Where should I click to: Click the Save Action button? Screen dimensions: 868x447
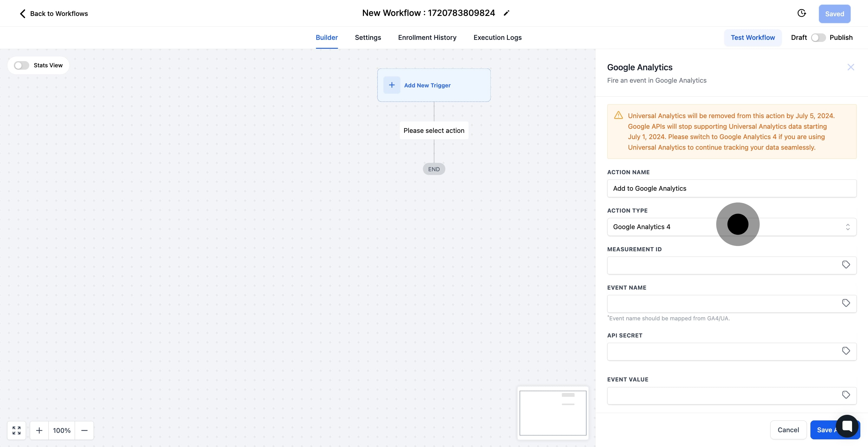coord(835,430)
